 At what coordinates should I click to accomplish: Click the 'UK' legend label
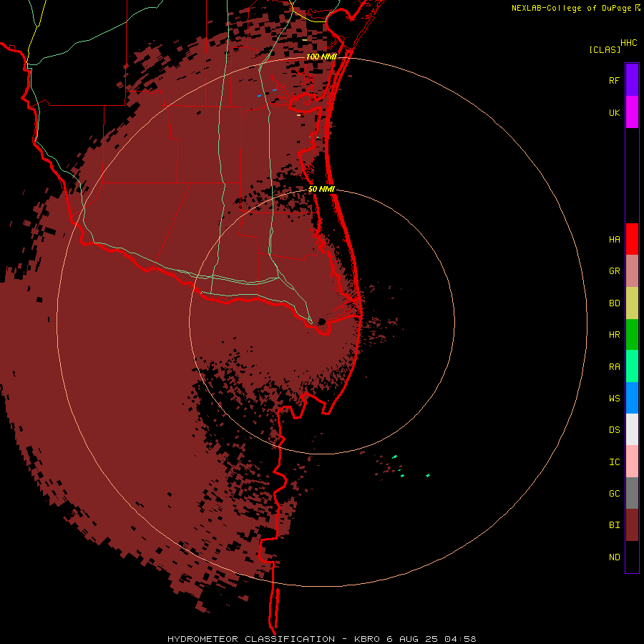(x=614, y=113)
